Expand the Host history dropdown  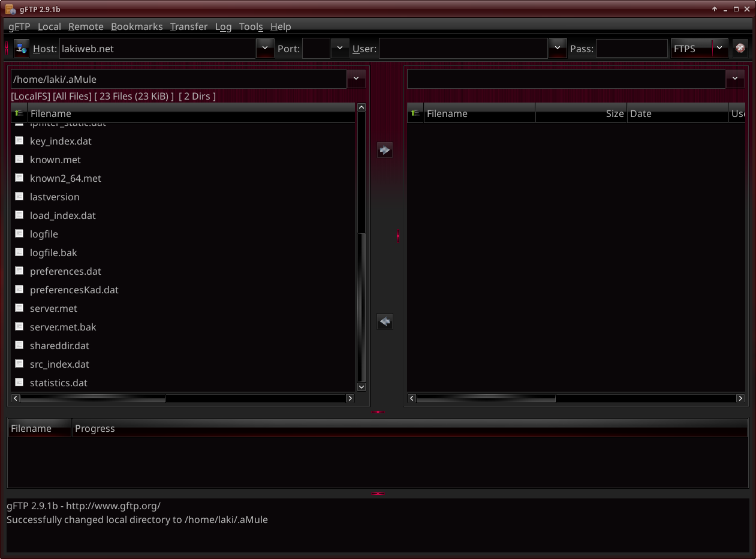click(x=265, y=49)
